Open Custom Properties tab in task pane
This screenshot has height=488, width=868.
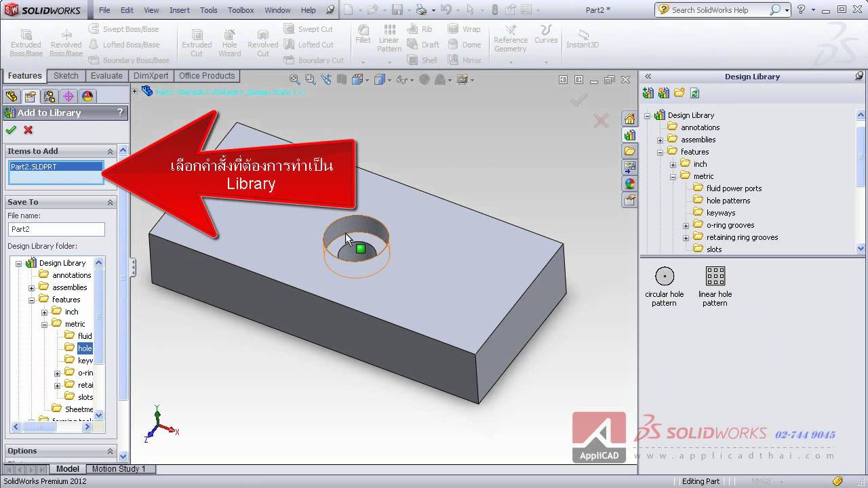[x=630, y=200]
